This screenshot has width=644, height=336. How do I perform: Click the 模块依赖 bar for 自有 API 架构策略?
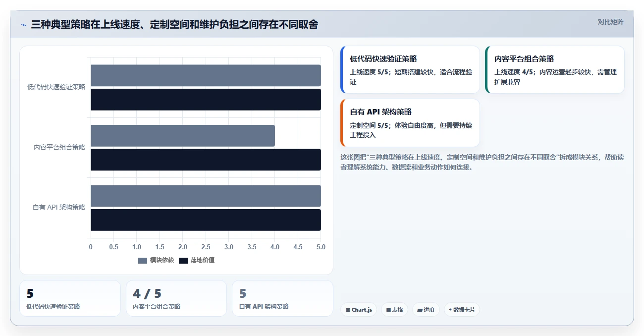(206, 196)
